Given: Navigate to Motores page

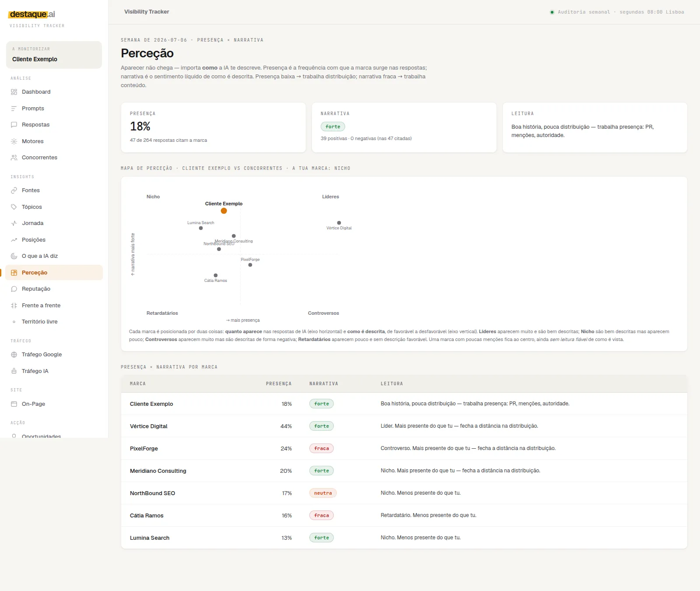Looking at the screenshot, I should point(54,141).
